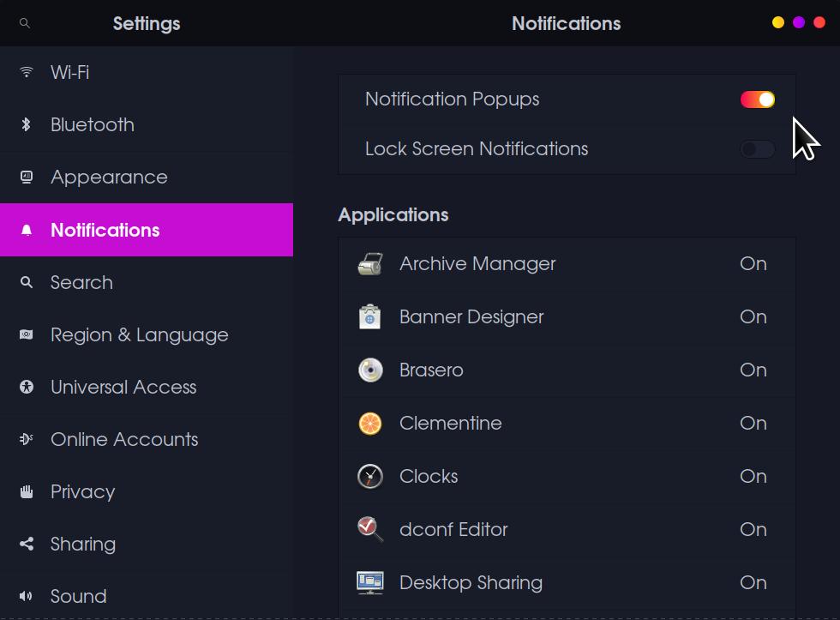Go to Appearance settings
The height and width of the screenshot is (620, 840).
click(109, 178)
